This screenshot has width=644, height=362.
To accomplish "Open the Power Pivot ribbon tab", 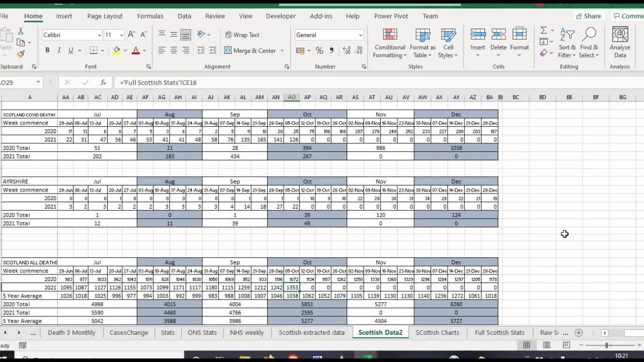I will click(391, 16).
